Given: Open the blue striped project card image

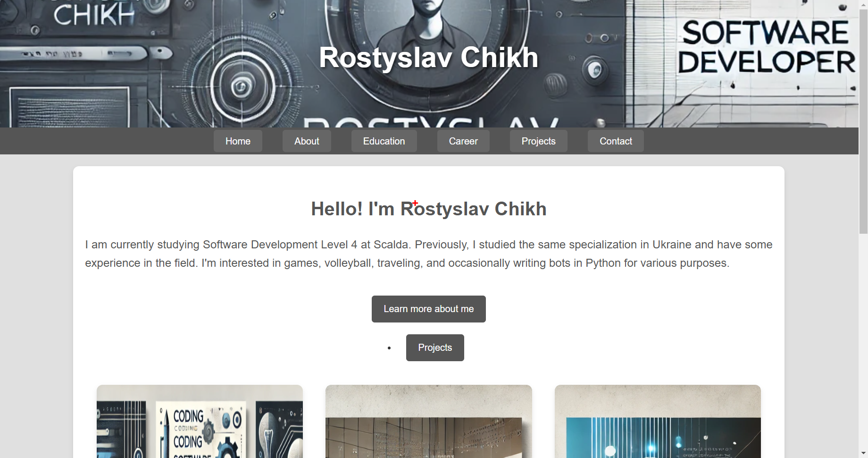Looking at the screenshot, I should point(658,421).
